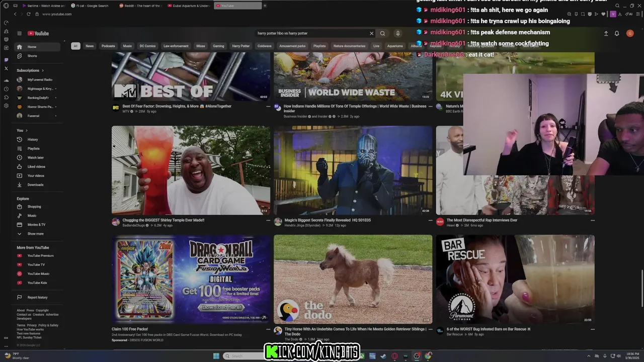The image size is (644, 362).
Task: Switch to the Reddit browser tab
Action: (x=141, y=6)
